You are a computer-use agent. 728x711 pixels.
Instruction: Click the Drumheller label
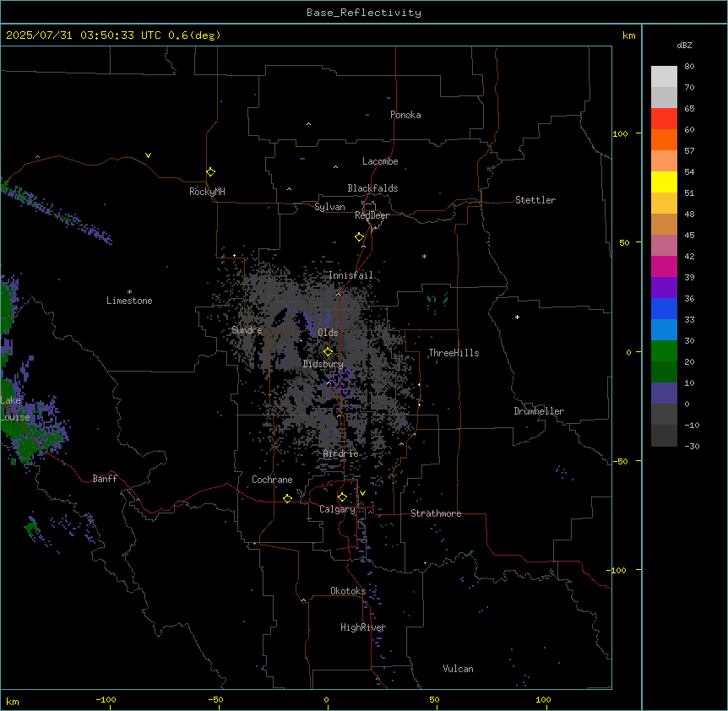tap(539, 411)
